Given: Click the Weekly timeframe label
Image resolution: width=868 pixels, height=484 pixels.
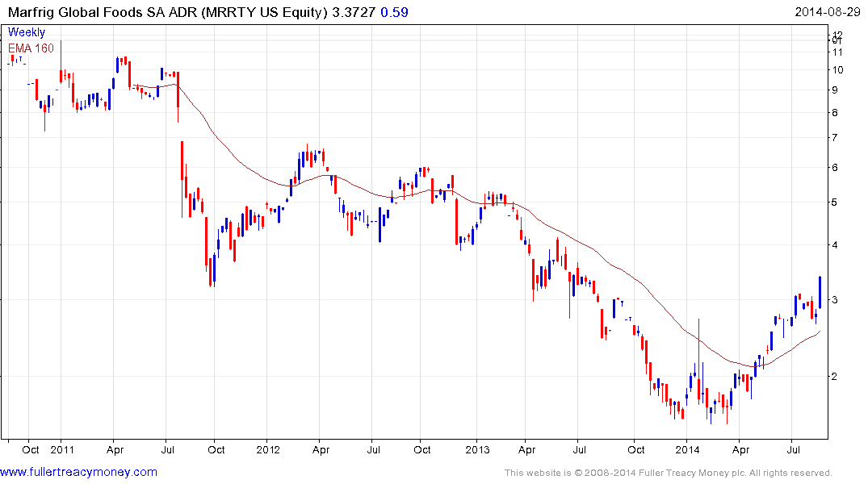Looking at the screenshot, I should [x=27, y=32].
